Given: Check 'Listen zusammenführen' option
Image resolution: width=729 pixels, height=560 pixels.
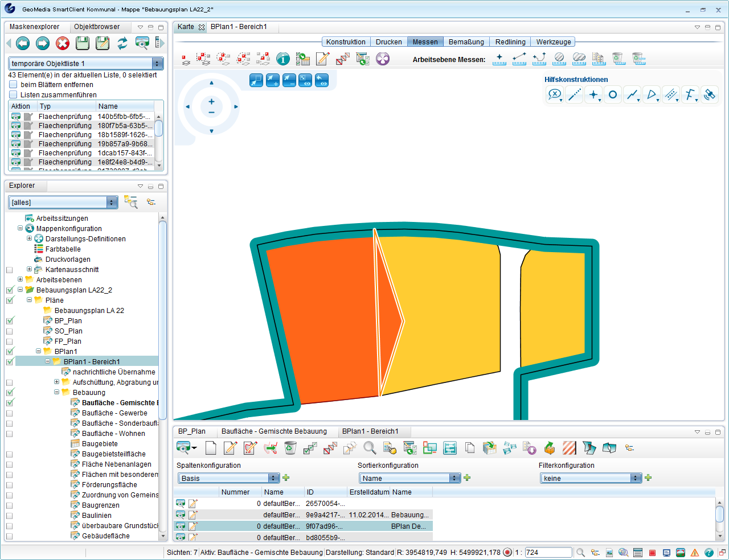Looking at the screenshot, I should coord(13,95).
